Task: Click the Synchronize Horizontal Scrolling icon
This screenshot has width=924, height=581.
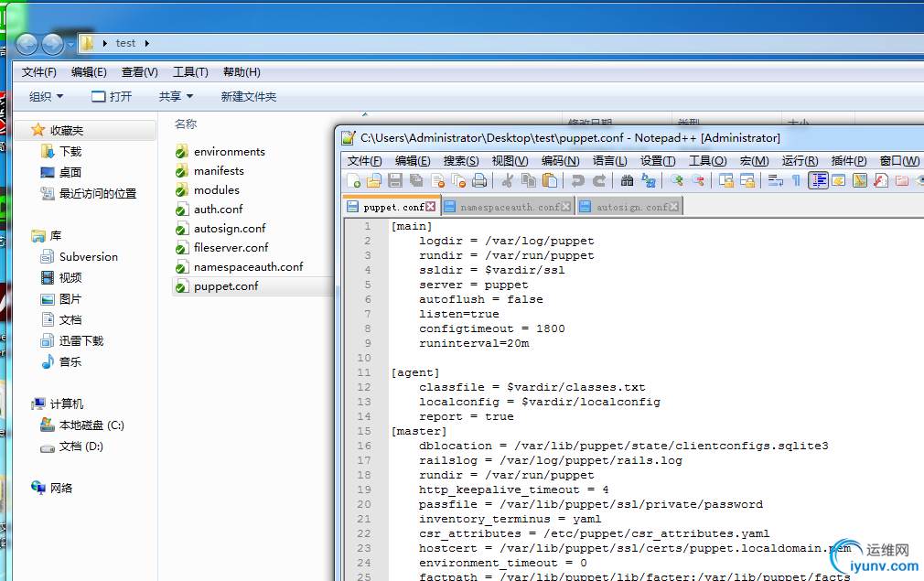Action: [747, 181]
